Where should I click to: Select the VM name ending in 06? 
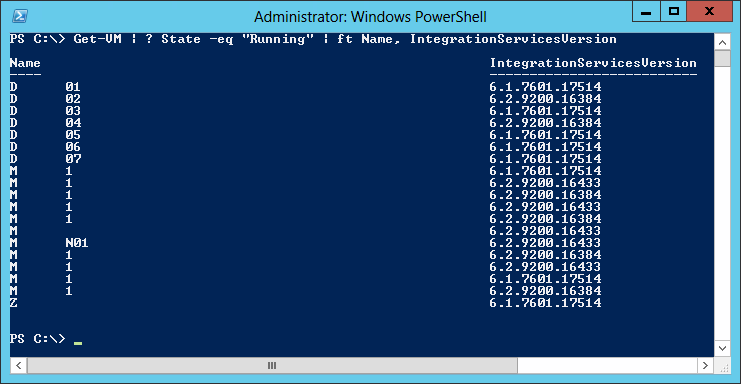tap(45, 147)
